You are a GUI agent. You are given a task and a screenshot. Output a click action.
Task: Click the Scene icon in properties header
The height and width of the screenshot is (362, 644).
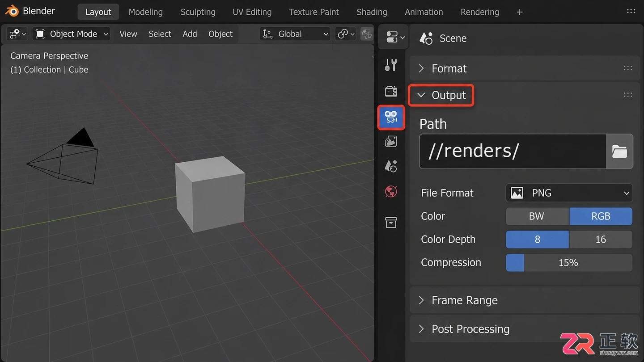click(x=426, y=38)
